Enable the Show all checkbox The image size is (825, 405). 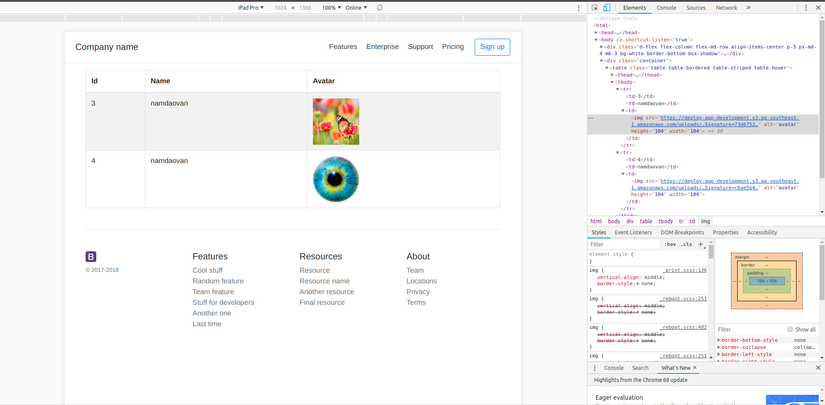pyautogui.click(x=790, y=329)
